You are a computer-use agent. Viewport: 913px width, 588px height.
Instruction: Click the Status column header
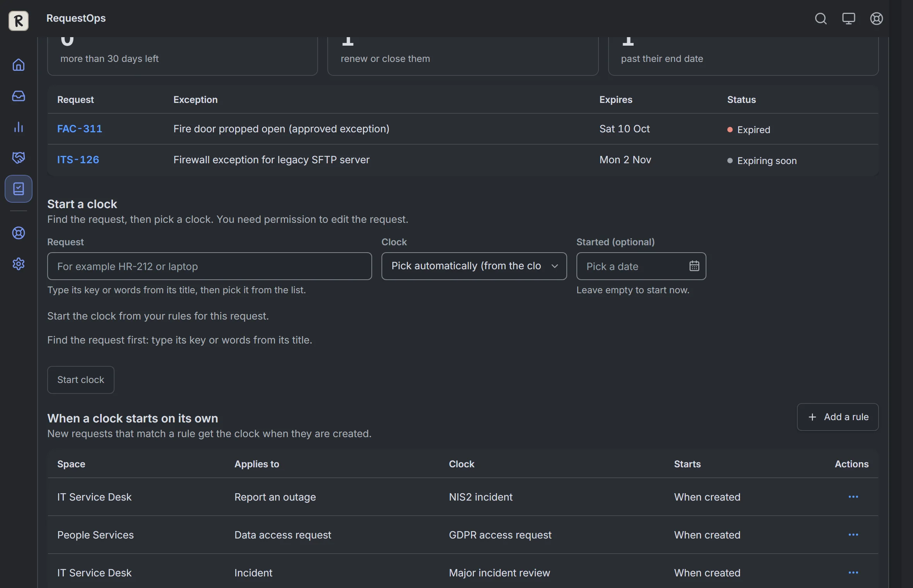(741, 99)
